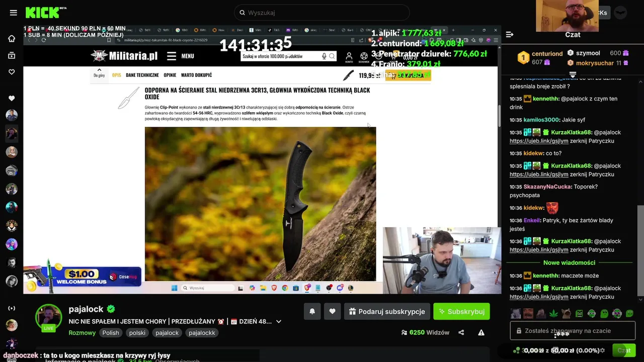Click the live broadcast icon in sidebar
The image size is (644, 362).
coord(12,308)
